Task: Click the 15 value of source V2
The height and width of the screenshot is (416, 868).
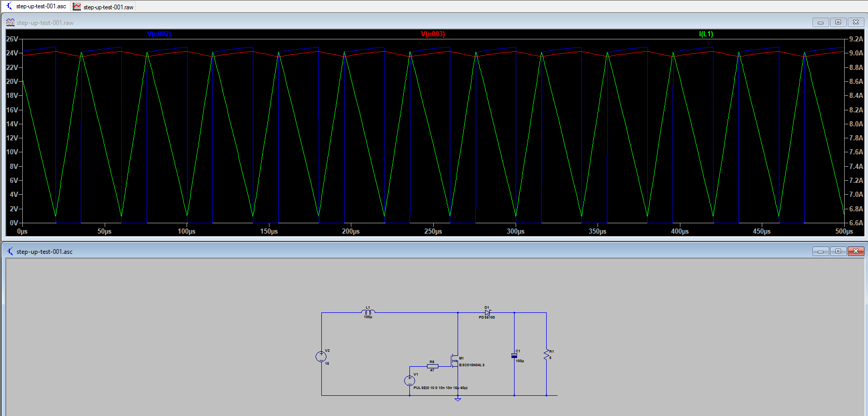Action: point(327,364)
